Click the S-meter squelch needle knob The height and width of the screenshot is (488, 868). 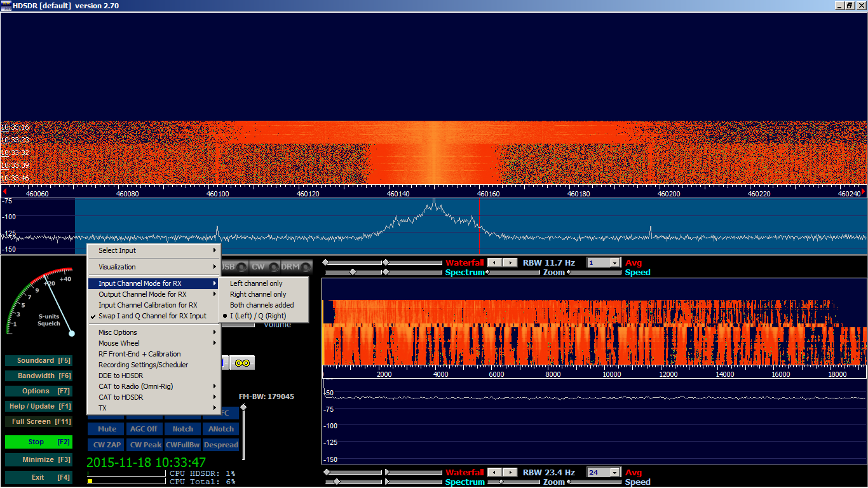pos(71,333)
